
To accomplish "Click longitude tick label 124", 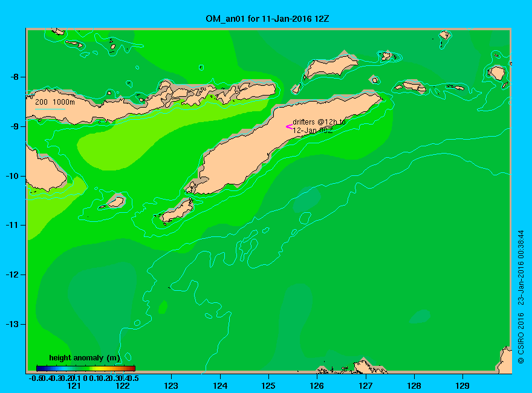I will click(x=220, y=386).
